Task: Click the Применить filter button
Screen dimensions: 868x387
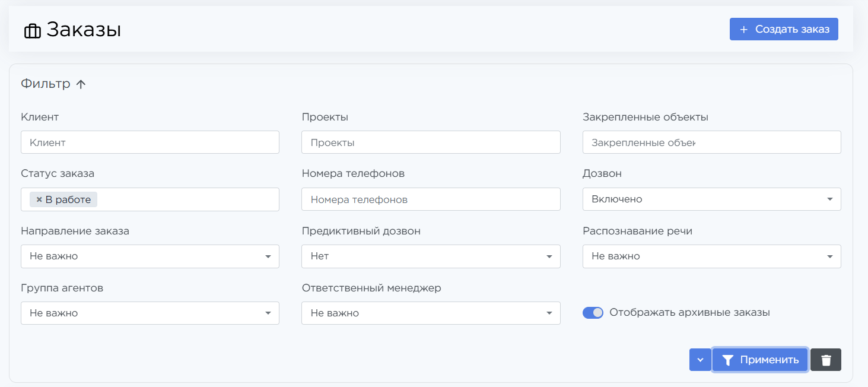Action: pyautogui.click(x=760, y=360)
